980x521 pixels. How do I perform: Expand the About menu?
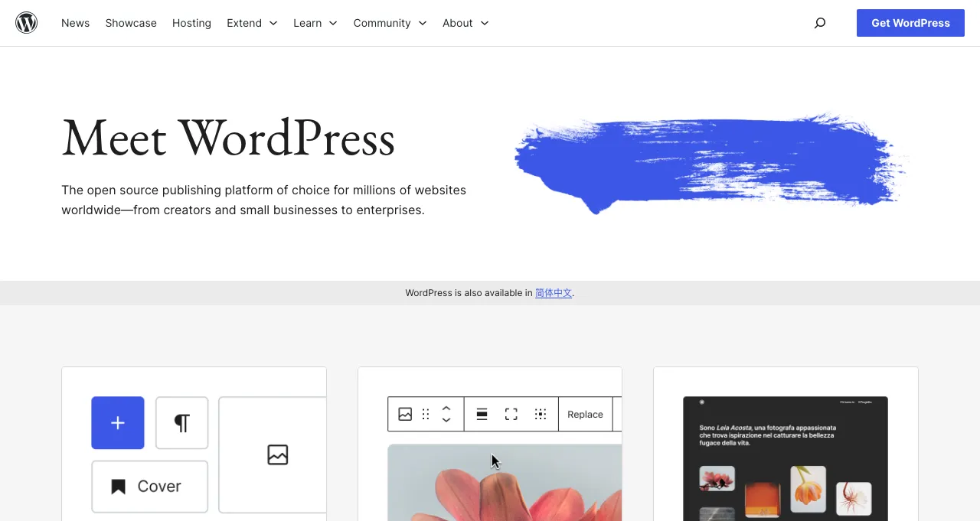(465, 23)
